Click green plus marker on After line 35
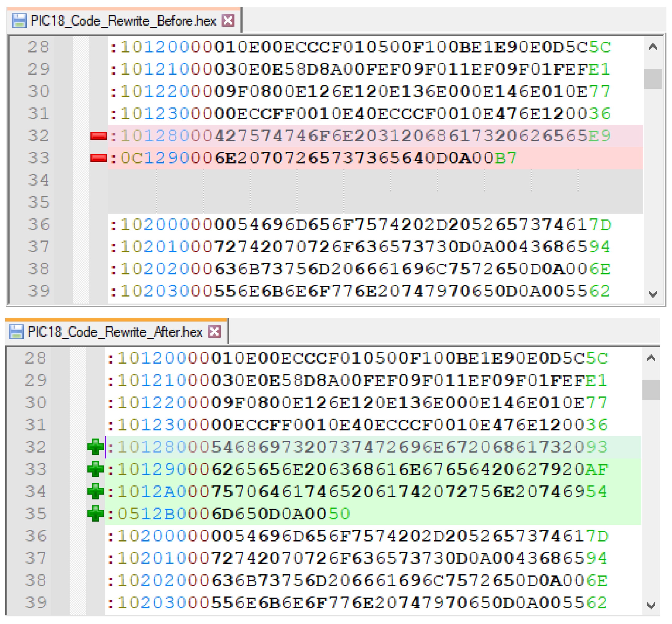This screenshot has height=624, width=672. 96,514
